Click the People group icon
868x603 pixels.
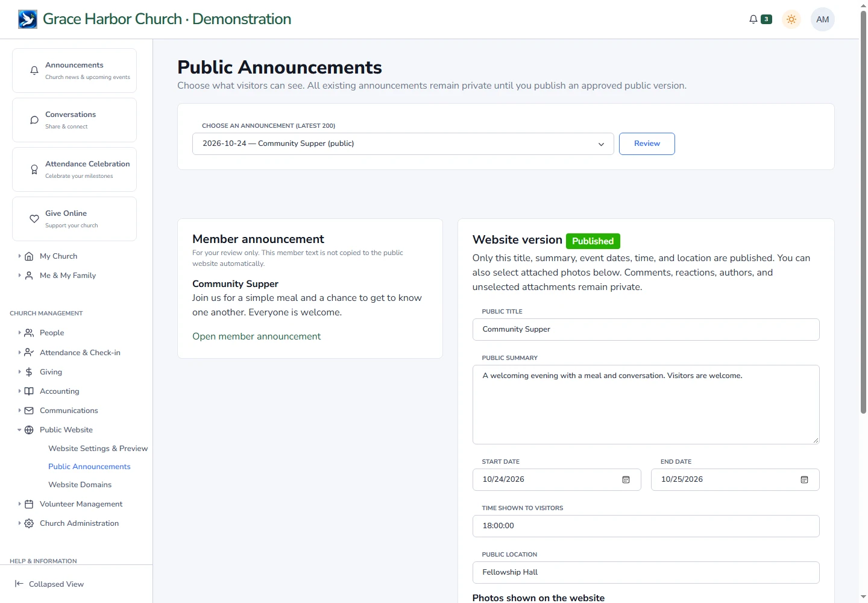coord(29,333)
